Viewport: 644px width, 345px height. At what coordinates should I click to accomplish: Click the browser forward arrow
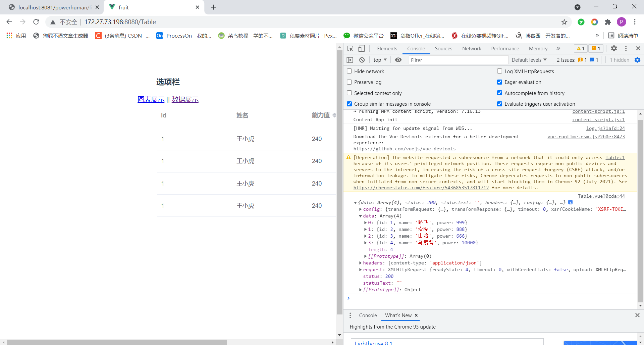pyautogui.click(x=22, y=22)
